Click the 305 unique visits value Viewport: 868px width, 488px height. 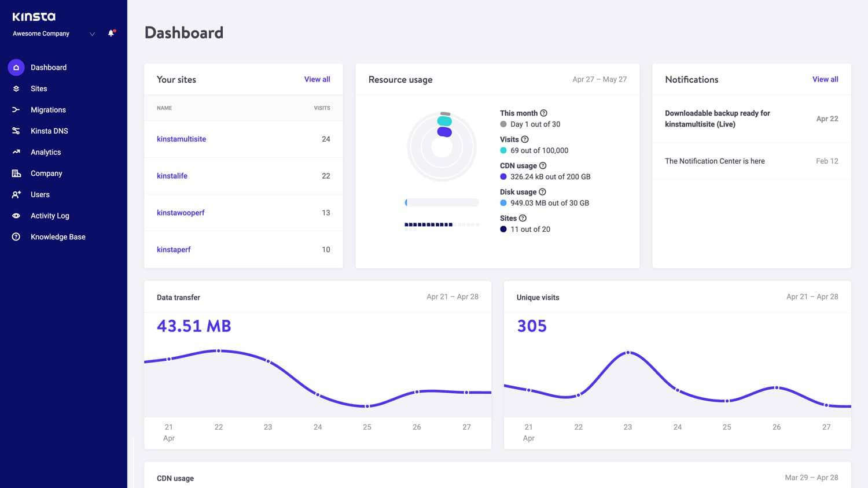pyautogui.click(x=532, y=326)
